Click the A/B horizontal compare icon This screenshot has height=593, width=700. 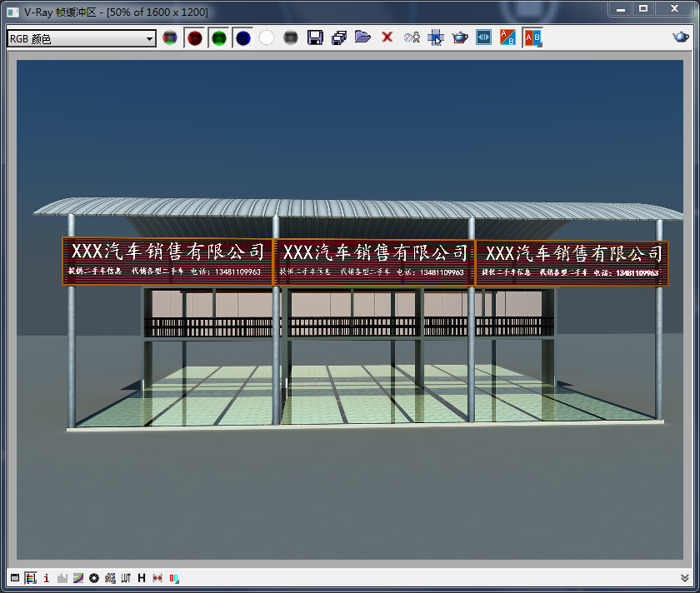click(x=532, y=37)
